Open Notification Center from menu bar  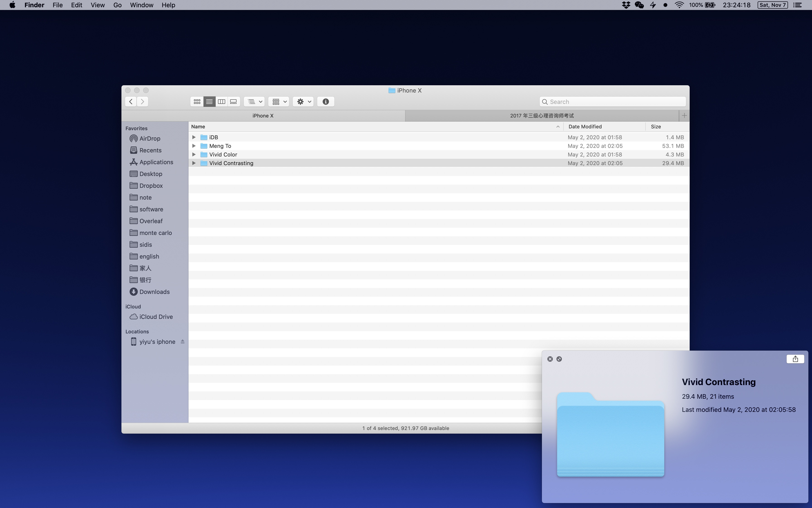(797, 5)
